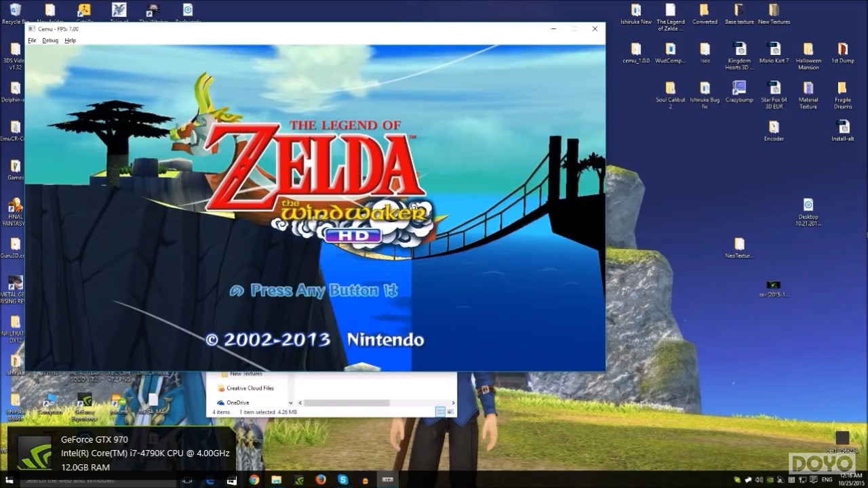Open the File menu in Cemu
This screenshot has height=488, width=868.
(32, 41)
